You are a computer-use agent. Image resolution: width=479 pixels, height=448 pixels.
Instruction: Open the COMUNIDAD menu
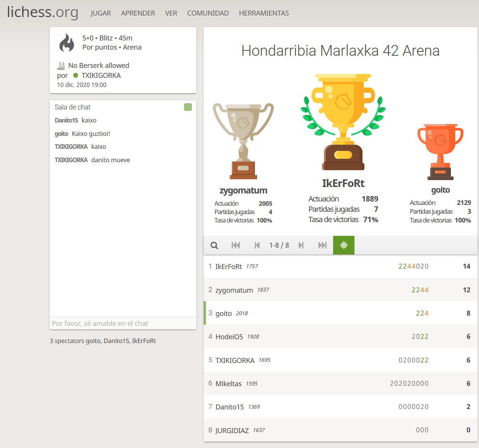(208, 13)
